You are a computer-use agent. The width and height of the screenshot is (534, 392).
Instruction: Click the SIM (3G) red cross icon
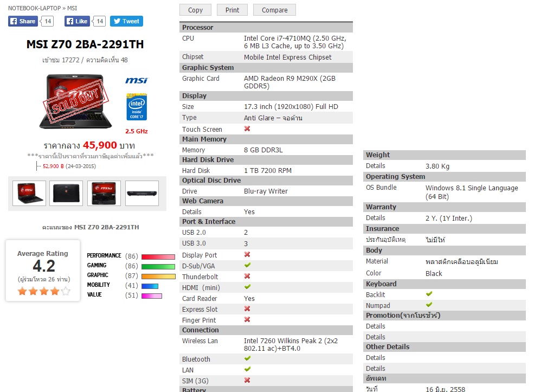[x=247, y=380]
